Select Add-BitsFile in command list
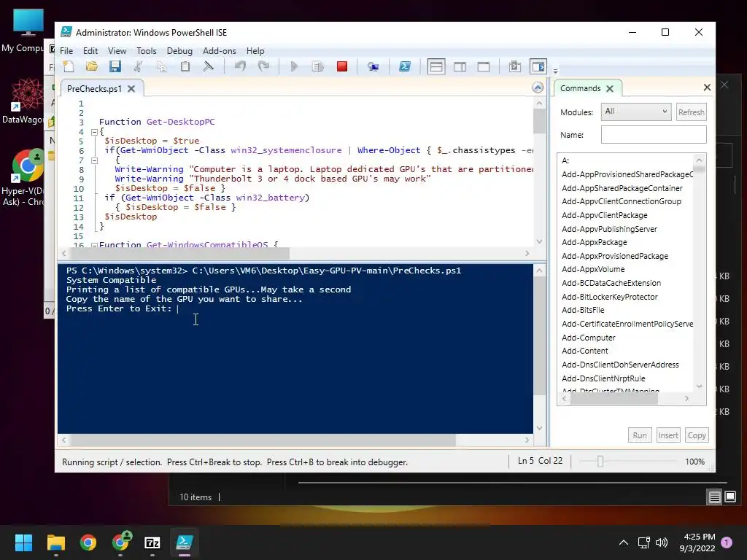This screenshot has width=747, height=560. 583,310
